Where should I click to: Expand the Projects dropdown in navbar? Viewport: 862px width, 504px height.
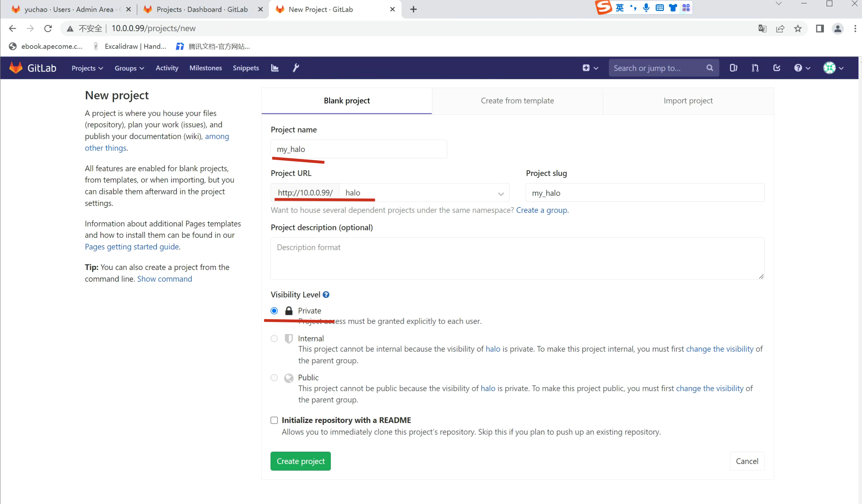pos(87,68)
